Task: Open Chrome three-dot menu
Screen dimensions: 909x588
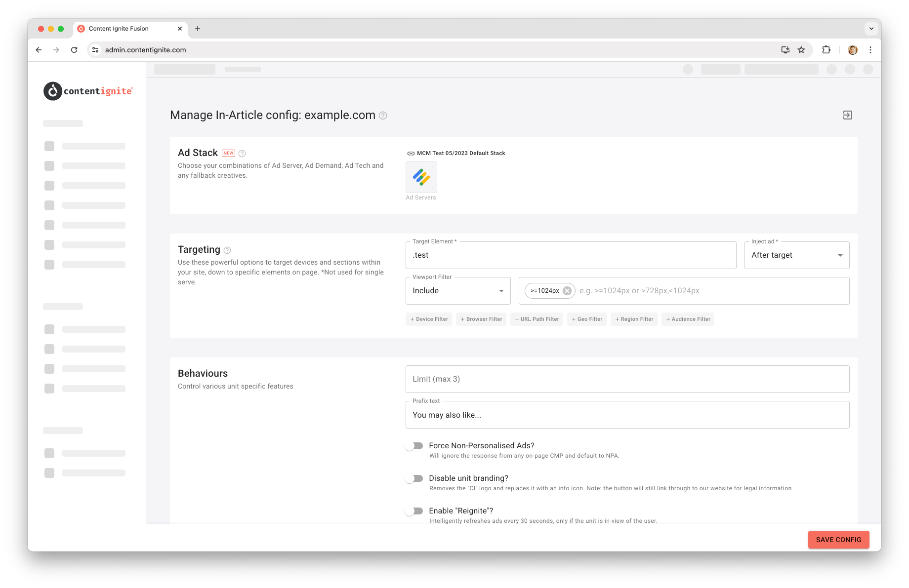Action: coord(870,50)
